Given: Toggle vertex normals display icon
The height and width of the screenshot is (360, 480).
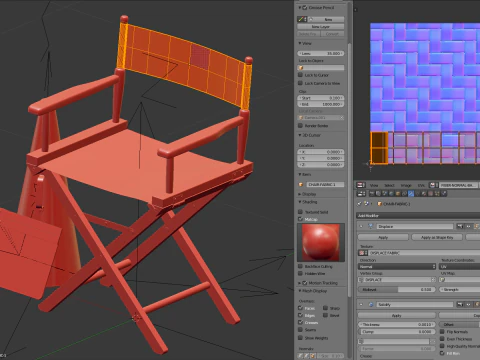Looking at the screenshot, I should (300, 356).
